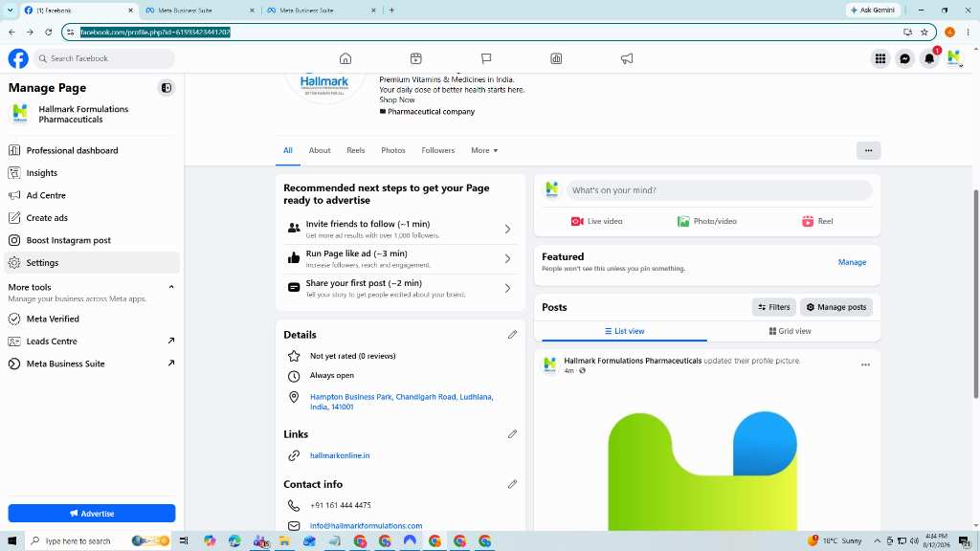This screenshot has height=551, width=980.
Task: Open the Messenger icon in header
Action: pyautogui.click(x=904, y=58)
